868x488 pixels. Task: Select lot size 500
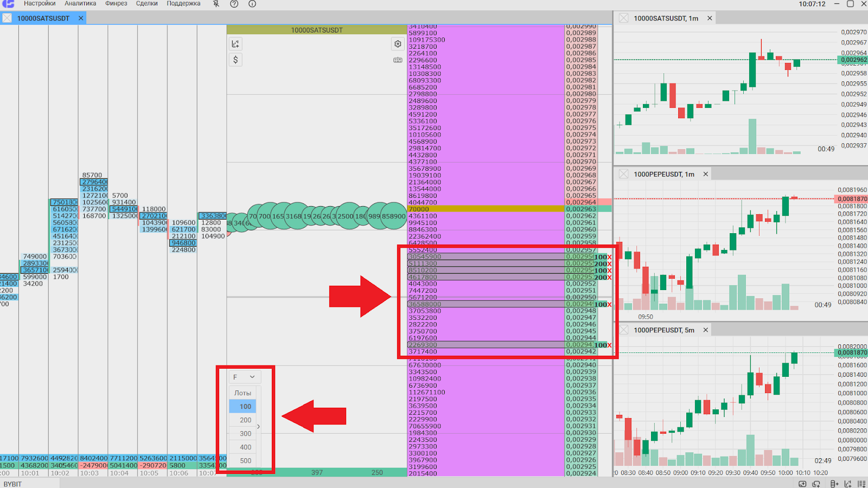[242, 460]
